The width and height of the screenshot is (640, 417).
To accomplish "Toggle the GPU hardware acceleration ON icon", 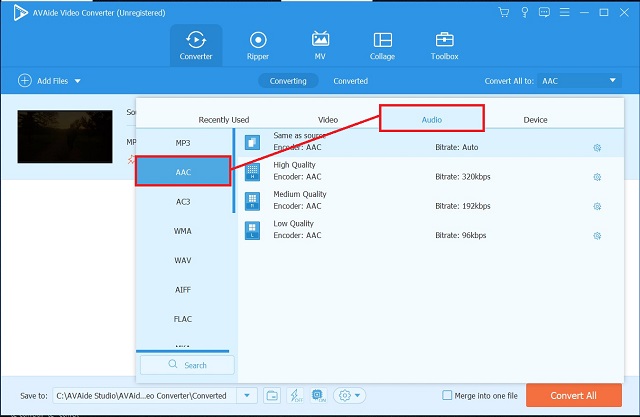I will [318, 395].
